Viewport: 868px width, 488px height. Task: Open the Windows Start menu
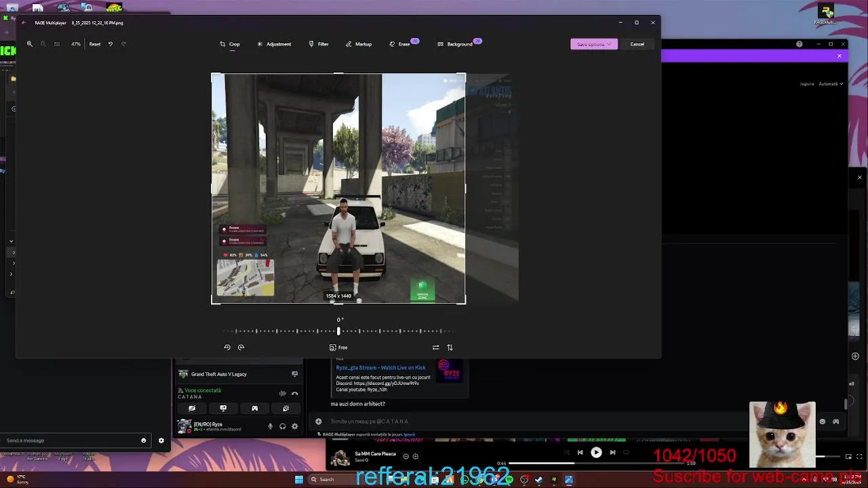coord(299,480)
